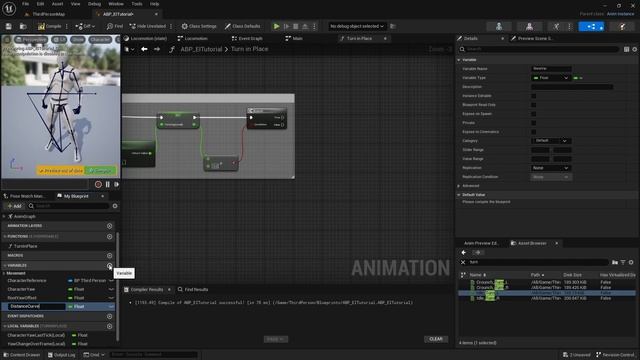Open the Content Drawer
The image size is (640, 360).
point(21,355)
